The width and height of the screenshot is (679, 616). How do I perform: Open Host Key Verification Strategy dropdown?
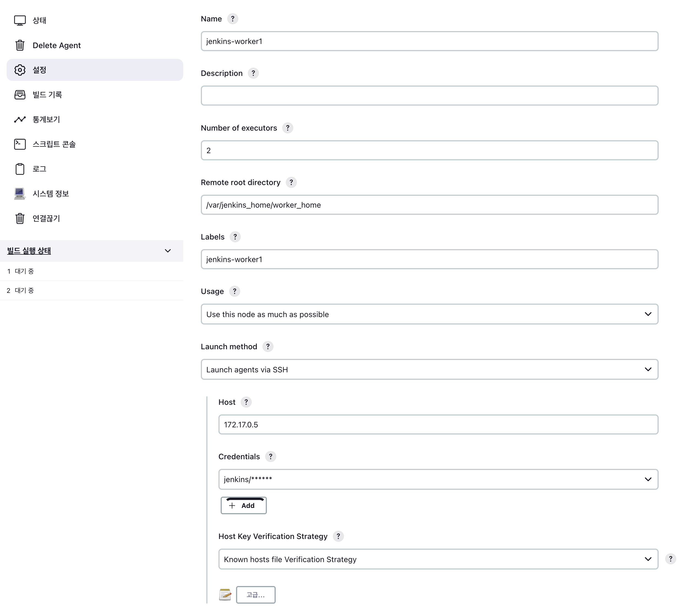click(438, 559)
